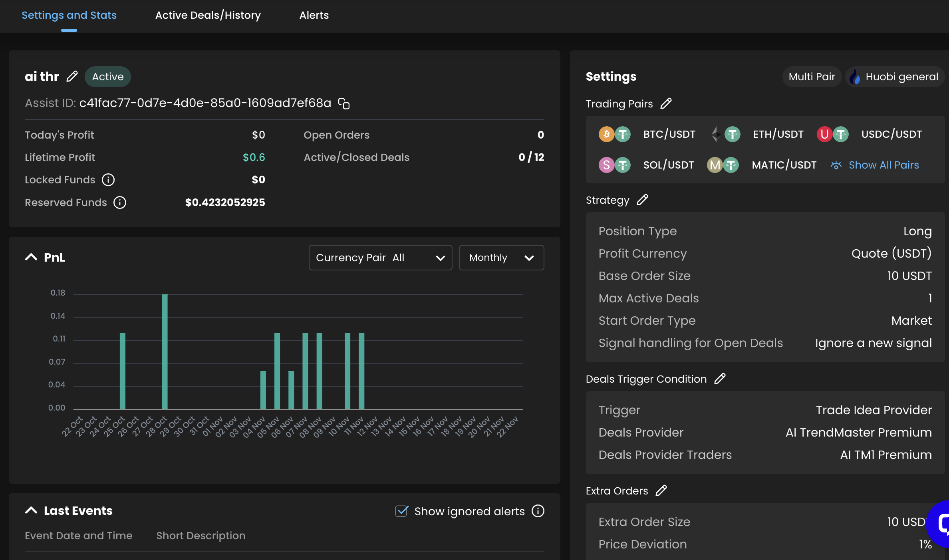Edit Strategy section via pencil icon
The image size is (949, 560).
tap(642, 200)
